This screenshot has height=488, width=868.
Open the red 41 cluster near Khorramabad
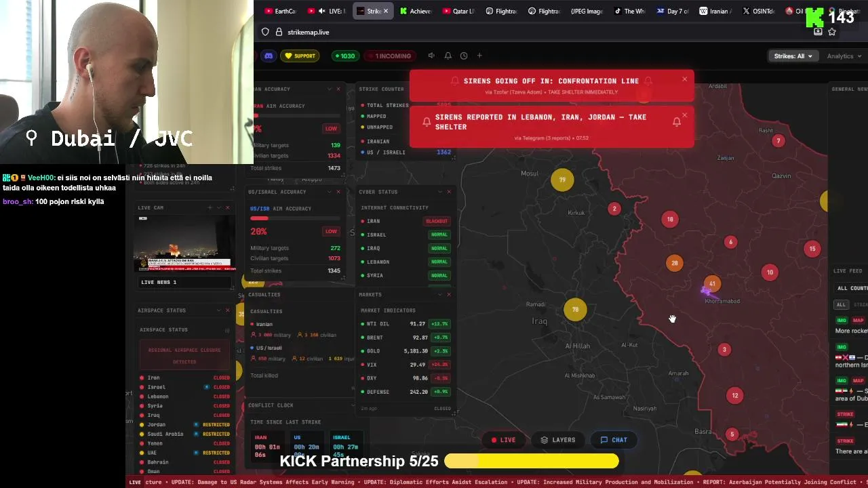(712, 284)
